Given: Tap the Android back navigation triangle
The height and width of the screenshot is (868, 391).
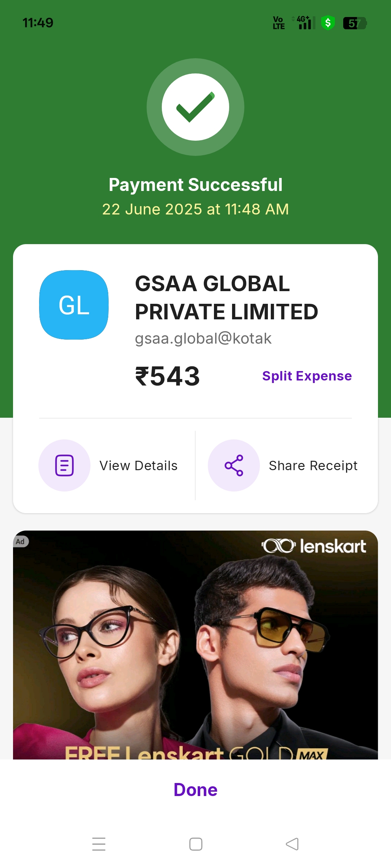Looking at the screenshot, I should pos(292,844).
